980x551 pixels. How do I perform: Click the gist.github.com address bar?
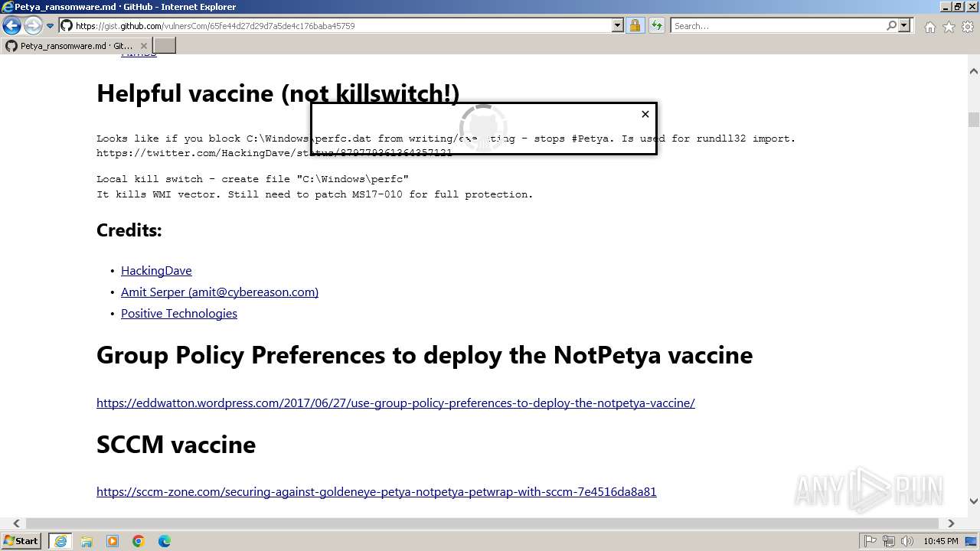tap(335, 26)
